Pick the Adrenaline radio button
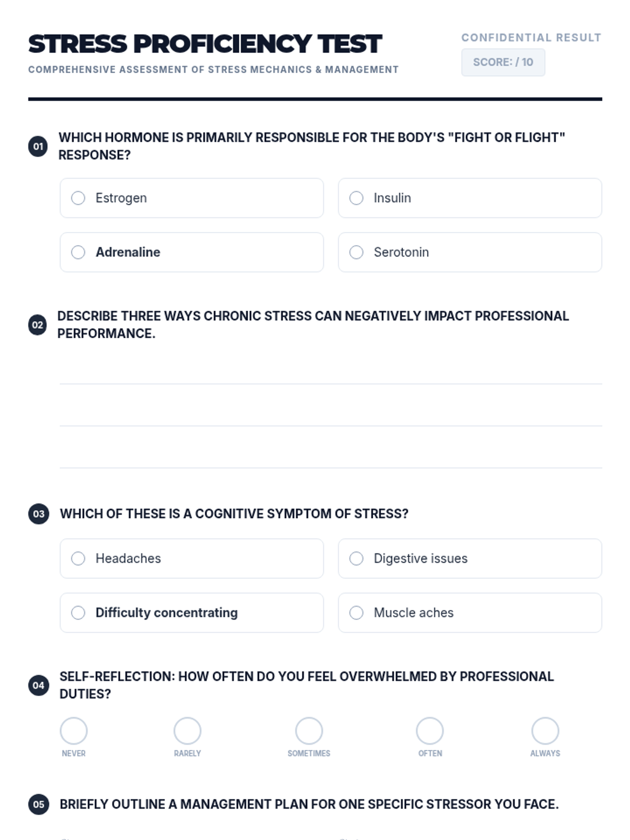The height and width of the screenshot is (840, 630). pos(78,253)
